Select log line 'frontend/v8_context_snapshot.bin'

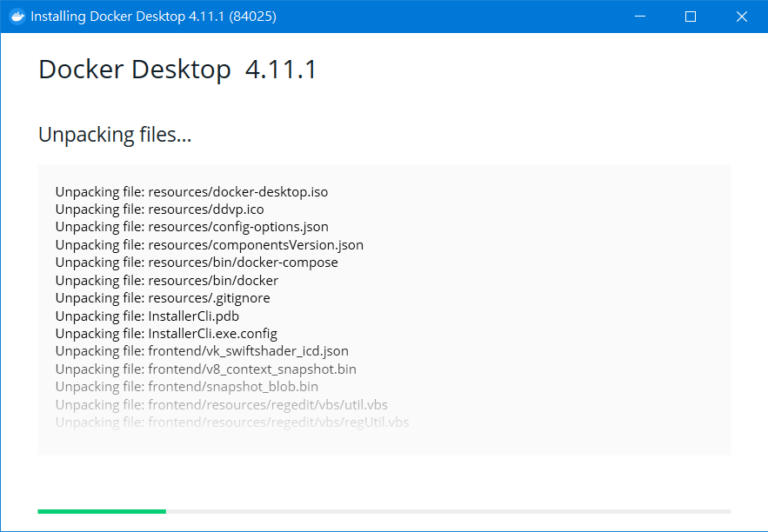tap(206, 369)
